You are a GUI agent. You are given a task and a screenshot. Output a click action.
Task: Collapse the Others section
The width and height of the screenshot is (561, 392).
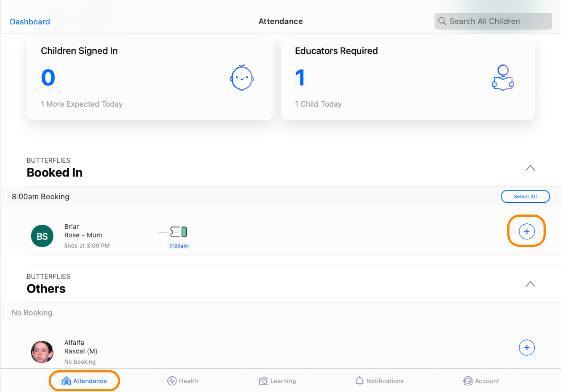pos(531,284)
